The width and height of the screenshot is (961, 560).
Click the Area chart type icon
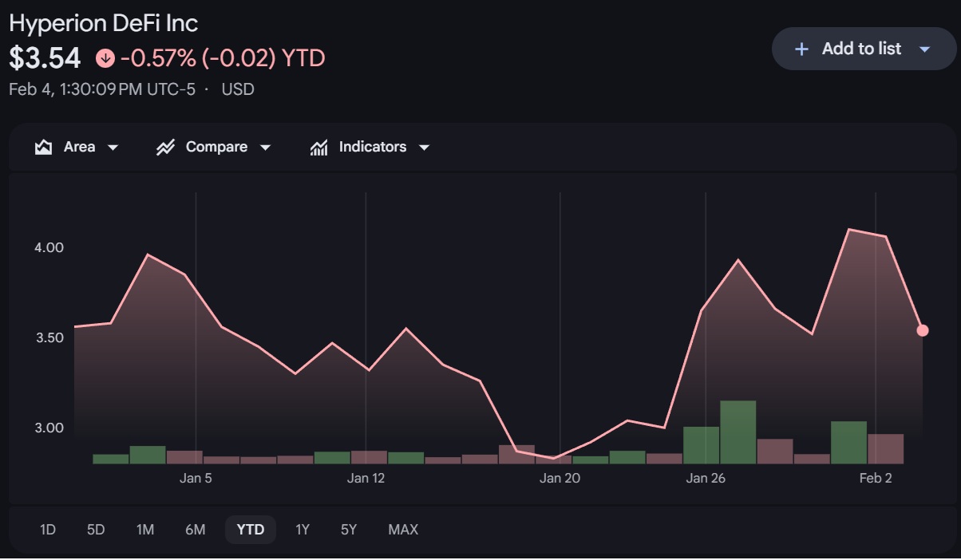pos(44,148)
